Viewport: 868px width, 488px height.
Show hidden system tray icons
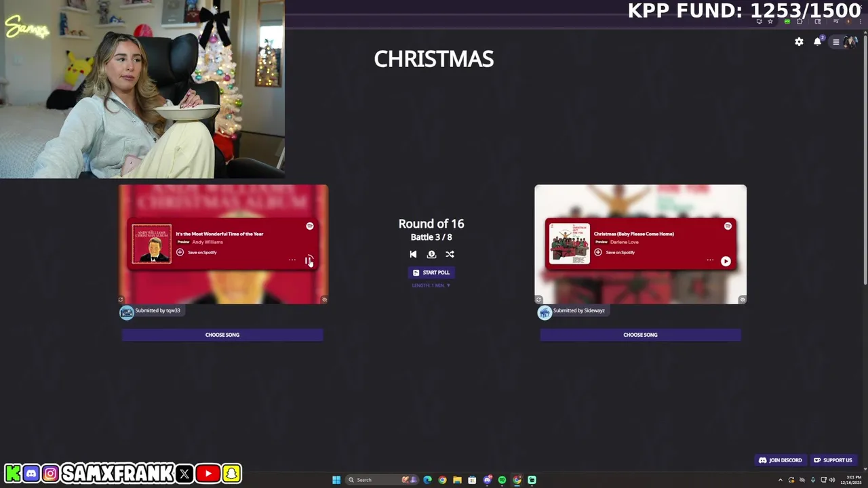(780, 480)
